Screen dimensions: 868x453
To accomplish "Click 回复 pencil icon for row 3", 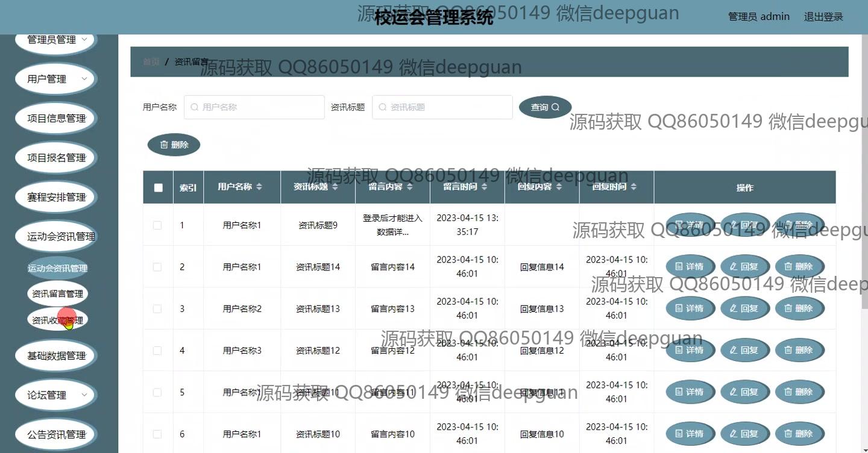I will tap(734, 308).
